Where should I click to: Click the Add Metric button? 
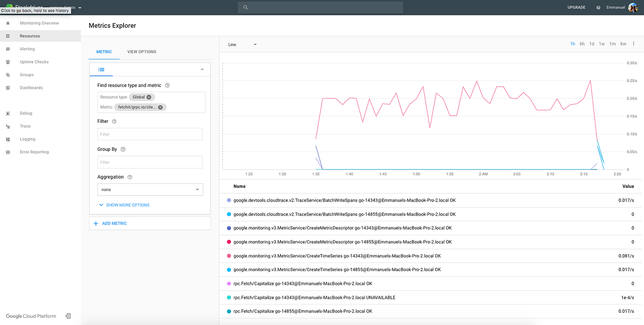[x=150, y=224]
